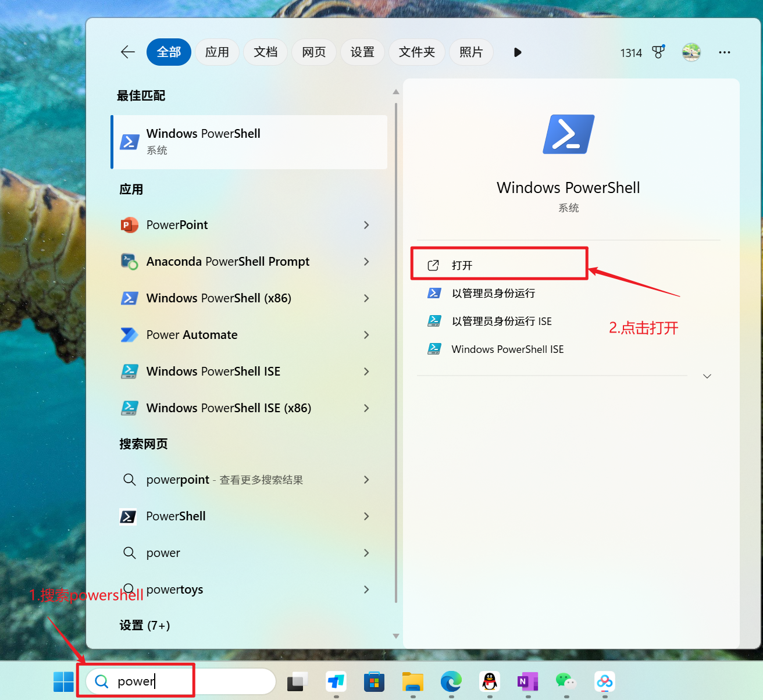The image size is (763, 700).
Task: Click the Windows PowerShell ISE list icon
Action: click(129, 372)
